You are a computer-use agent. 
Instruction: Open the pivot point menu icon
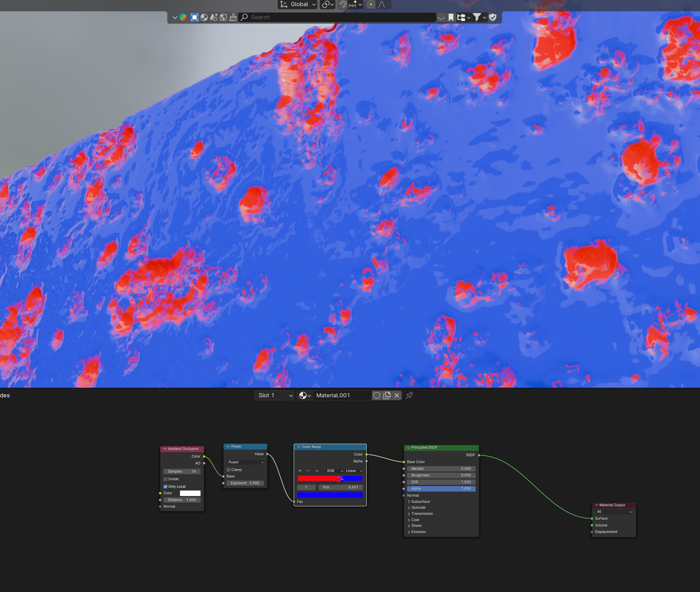click(327, 5)
